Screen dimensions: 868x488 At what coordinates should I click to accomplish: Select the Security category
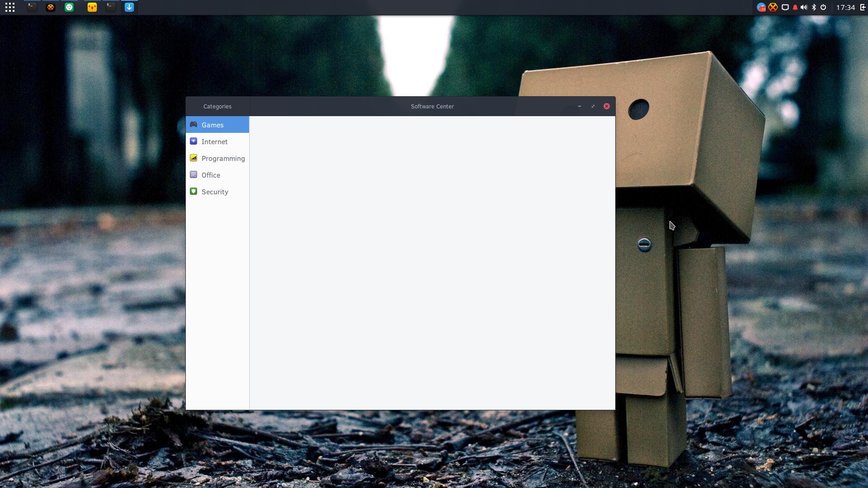click(217, 192)
